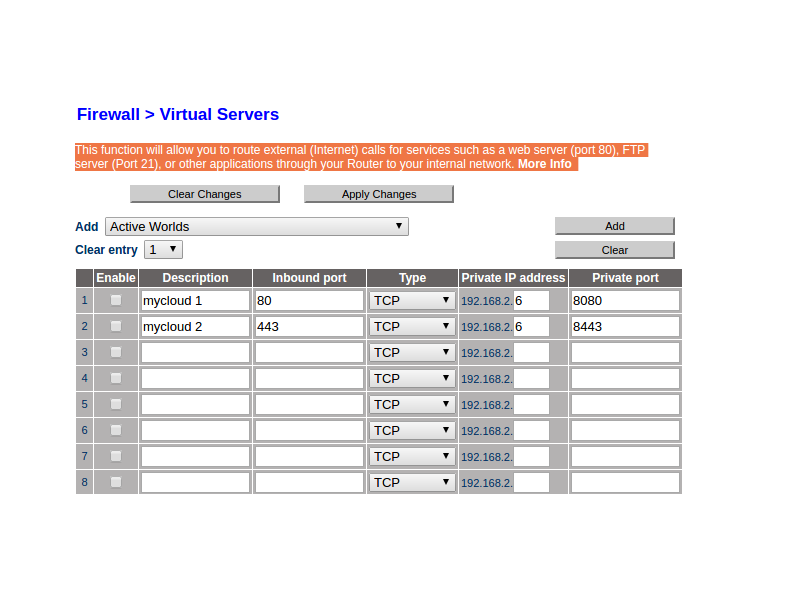The height and width of the screenshot is (600, 800).
Task: Open the Type dropdown for row 2
Action: tap(412, 327)
